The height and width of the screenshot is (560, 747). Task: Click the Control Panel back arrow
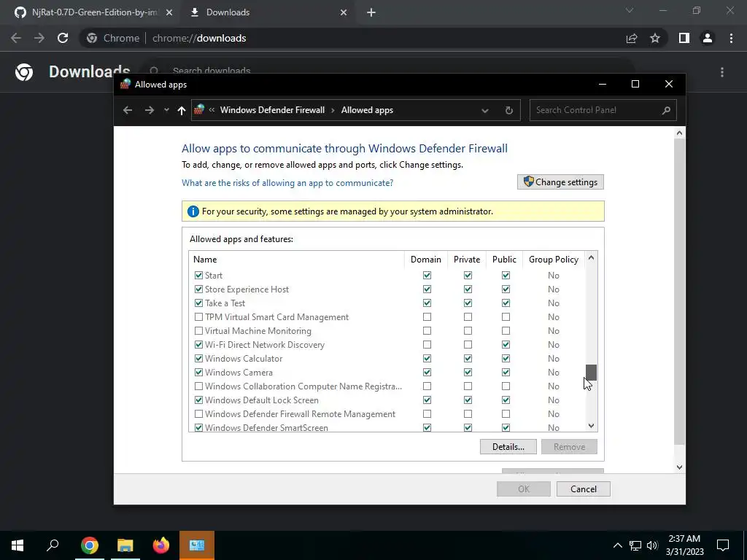pyautogui.click(x=127, y=110)
